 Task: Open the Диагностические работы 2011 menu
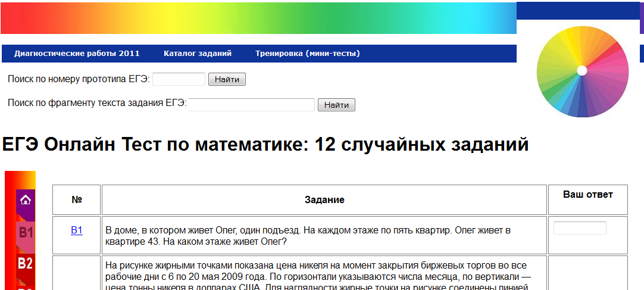77,54
